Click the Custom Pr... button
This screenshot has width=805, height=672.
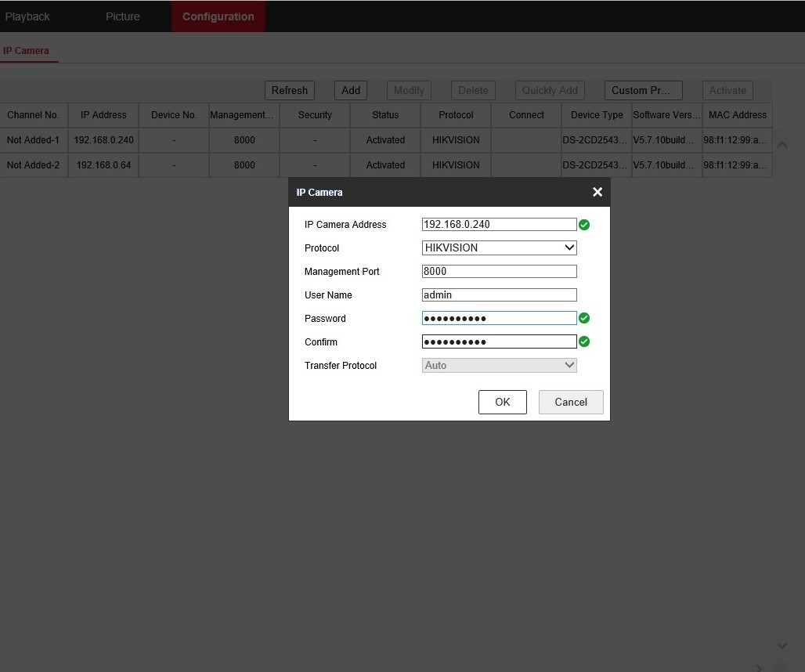[643, 90]
